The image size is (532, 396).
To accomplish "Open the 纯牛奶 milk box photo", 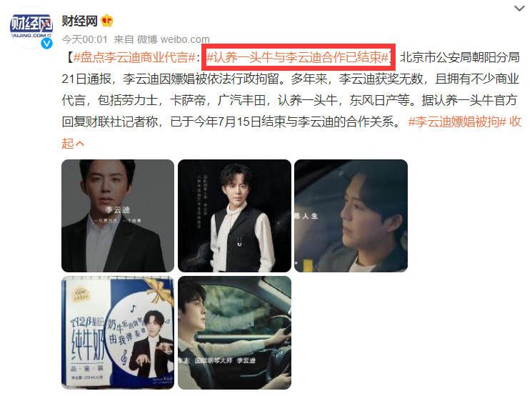I will (x=118, y=332).
